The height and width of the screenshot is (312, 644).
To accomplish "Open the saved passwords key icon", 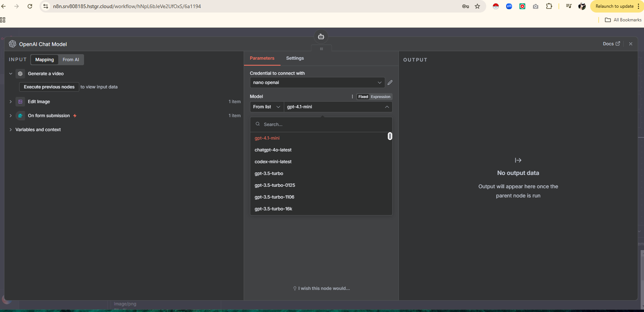I will [x=466, y=6].
